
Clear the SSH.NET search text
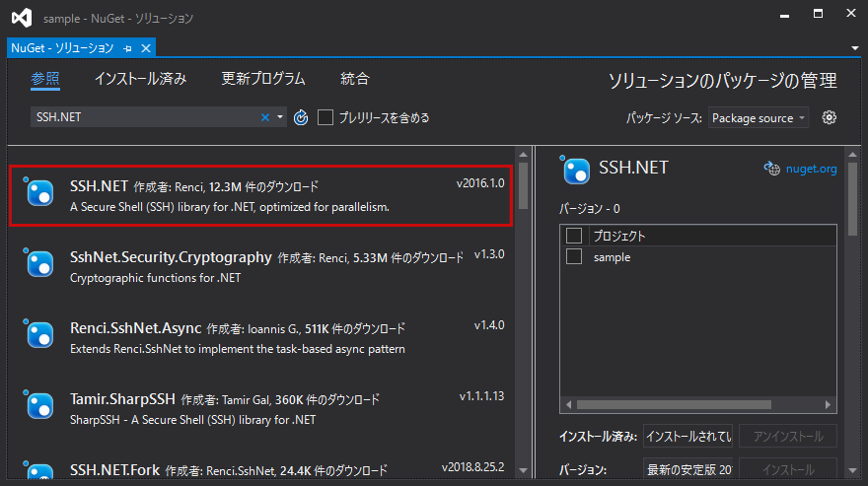click(265, 117)
